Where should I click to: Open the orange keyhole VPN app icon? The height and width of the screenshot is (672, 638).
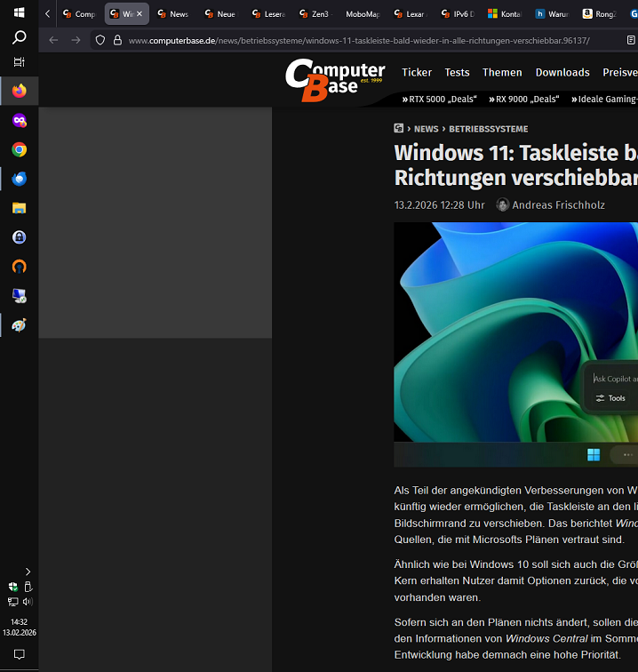(19, 267)
